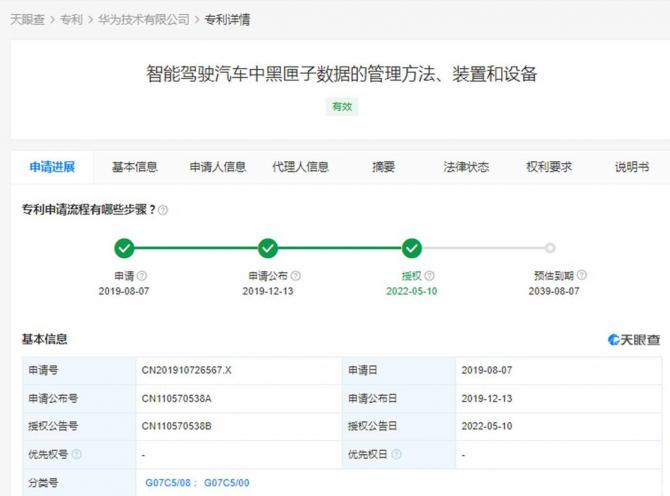The height and width of the screenshot is (496, 670).
Task: Click question mark icon next to 申请 label
Action: [x=142, y=276]
